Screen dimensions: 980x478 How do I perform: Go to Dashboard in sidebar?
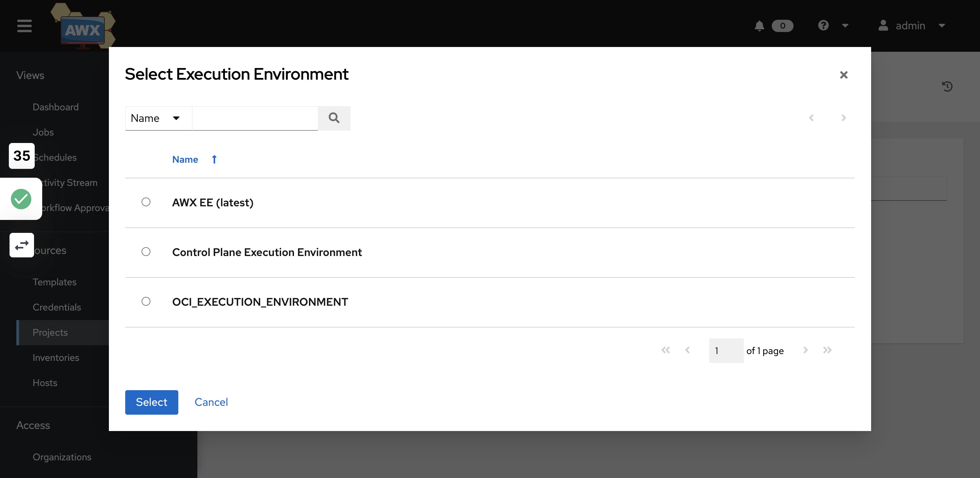coord(55,107)
